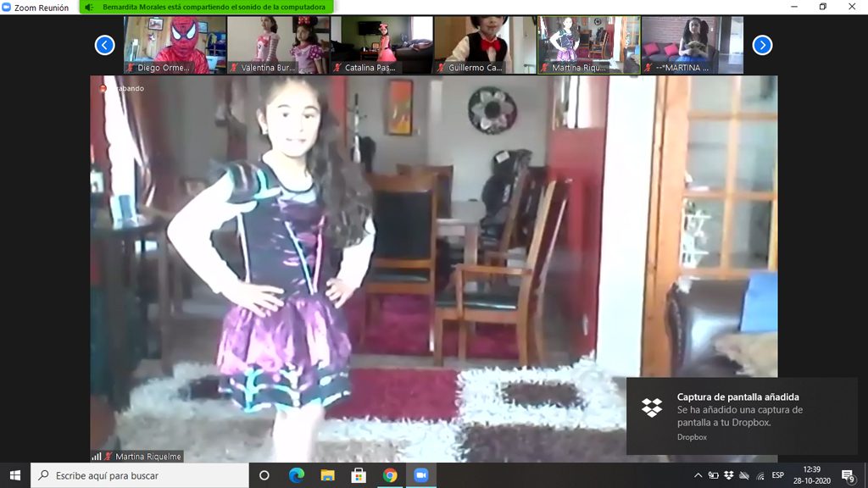Show hidden system tray icons

coord(698,475)
